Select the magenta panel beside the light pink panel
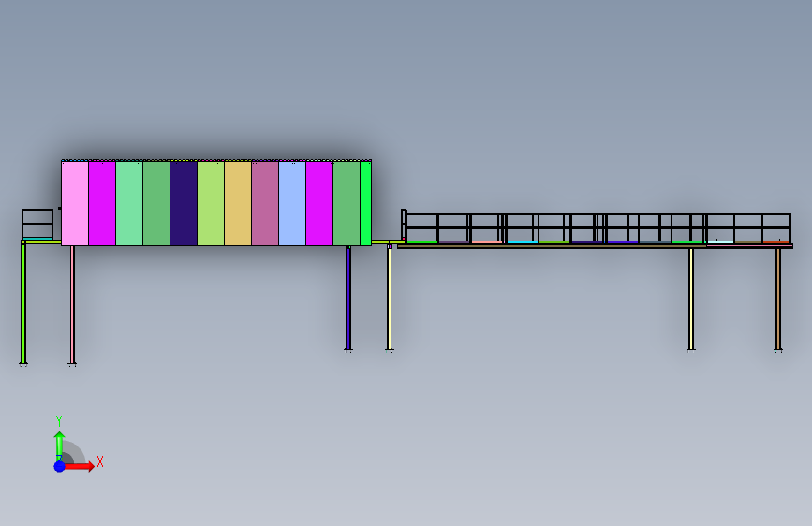The height and width of the screenshot is (526, 812). click(102, 203)
